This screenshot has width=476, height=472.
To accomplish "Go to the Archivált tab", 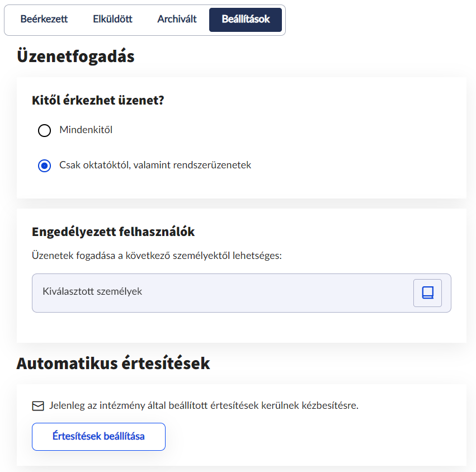I will 177,19.
